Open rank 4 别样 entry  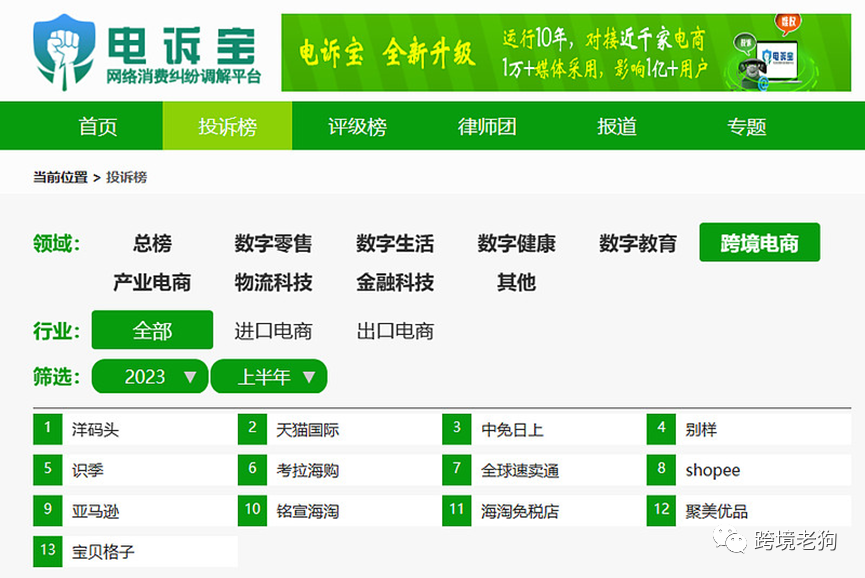(749, 429)
